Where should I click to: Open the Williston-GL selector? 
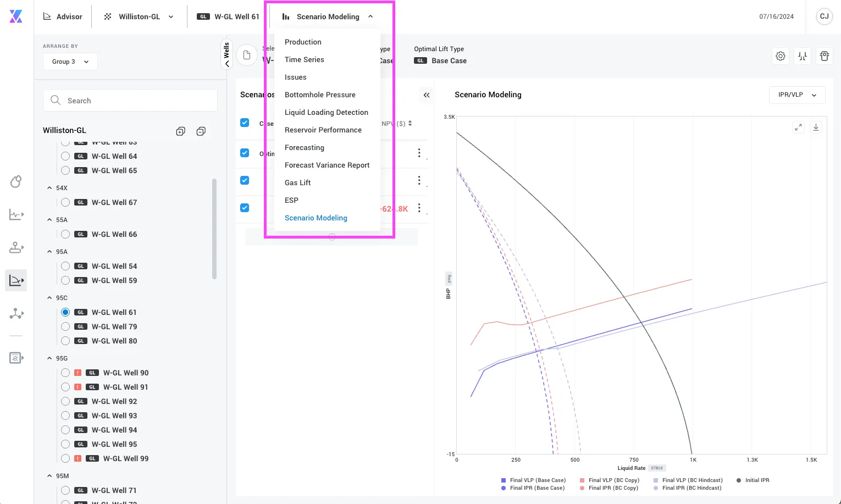click(139, 16)
